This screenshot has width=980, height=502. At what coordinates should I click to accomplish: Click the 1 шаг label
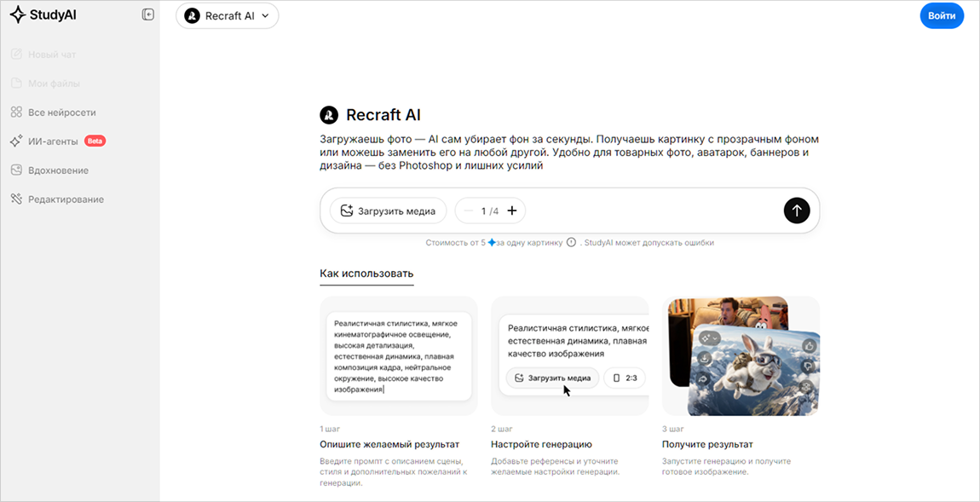[x=329, y=429]
